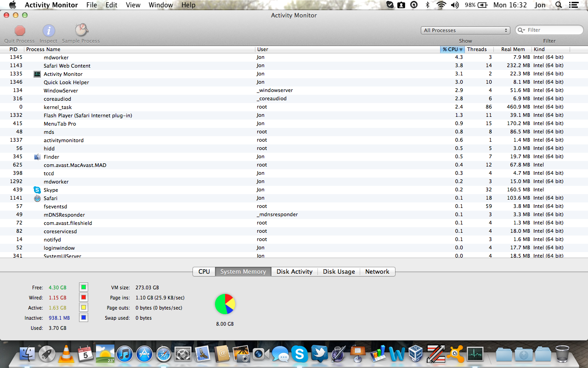Select the Safari Web Content process row

pos(294,66)
